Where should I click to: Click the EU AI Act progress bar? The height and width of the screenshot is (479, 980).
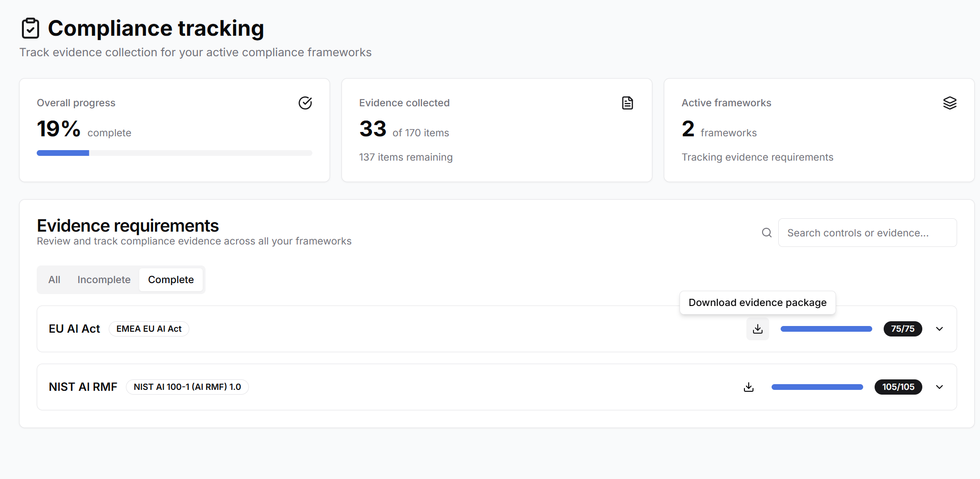826,329
